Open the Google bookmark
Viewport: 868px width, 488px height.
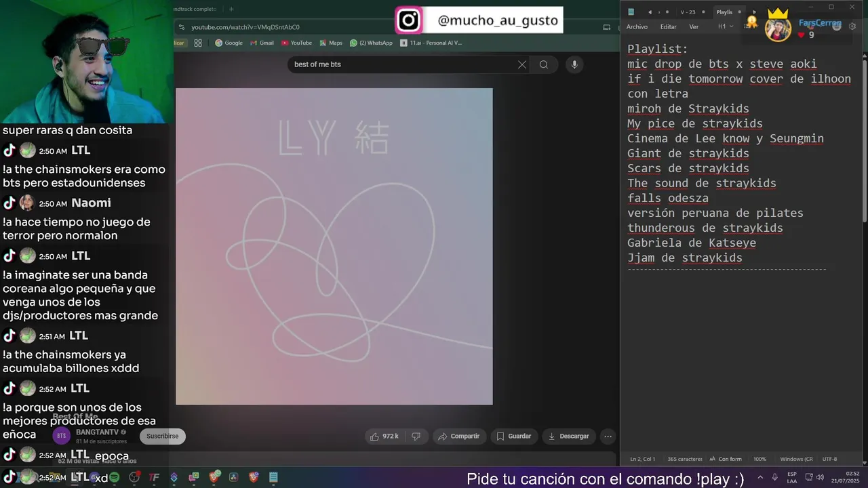coord(229,43)
